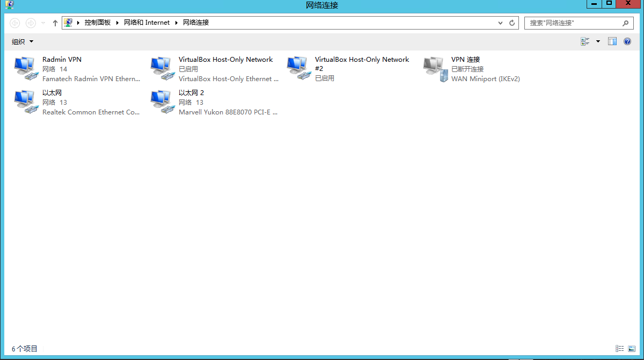Switch to large icons view in status bar
The height and width of the screenshot is (360, 644).
tap(631, 349)
